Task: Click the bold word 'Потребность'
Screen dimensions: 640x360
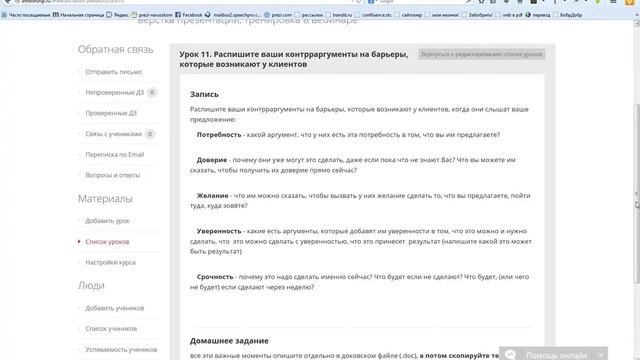Action: [x=219, y=135]
